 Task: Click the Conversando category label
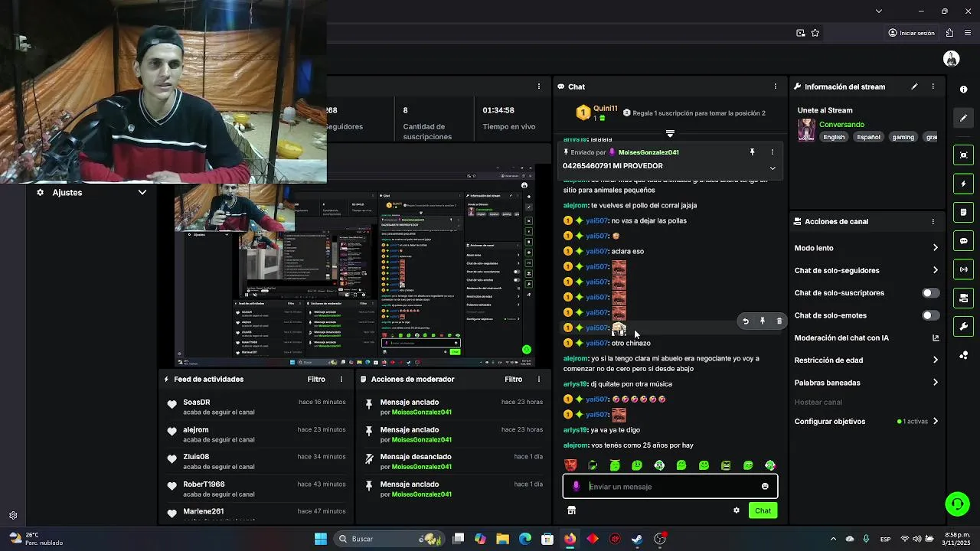(x=841, y=124)
